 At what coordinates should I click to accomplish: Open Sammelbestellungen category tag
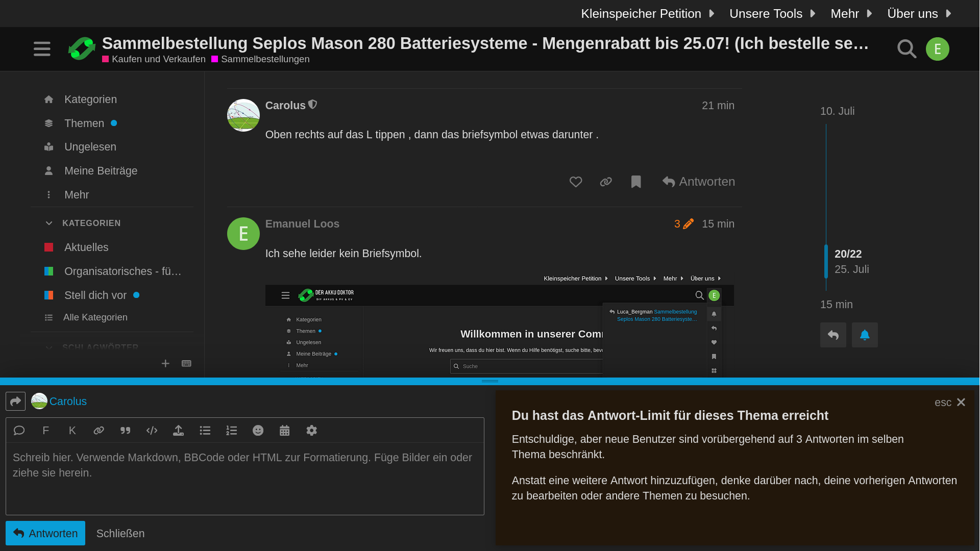pyautogui.click(x=260, y=59)
